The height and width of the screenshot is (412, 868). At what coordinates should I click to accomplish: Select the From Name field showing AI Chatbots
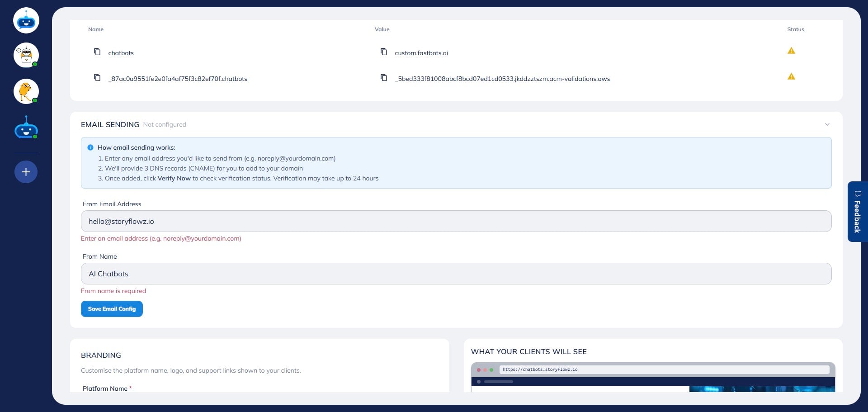point(456,274)
